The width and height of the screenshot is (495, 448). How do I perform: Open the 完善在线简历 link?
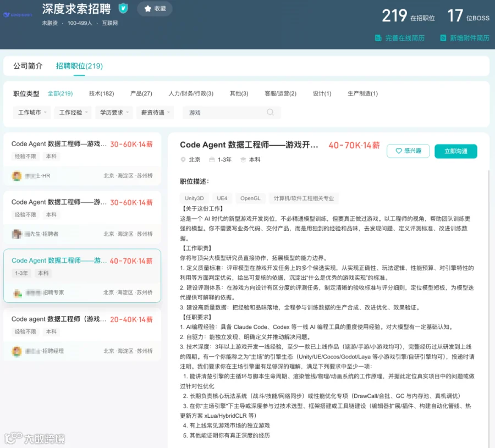tap(400, 38)
